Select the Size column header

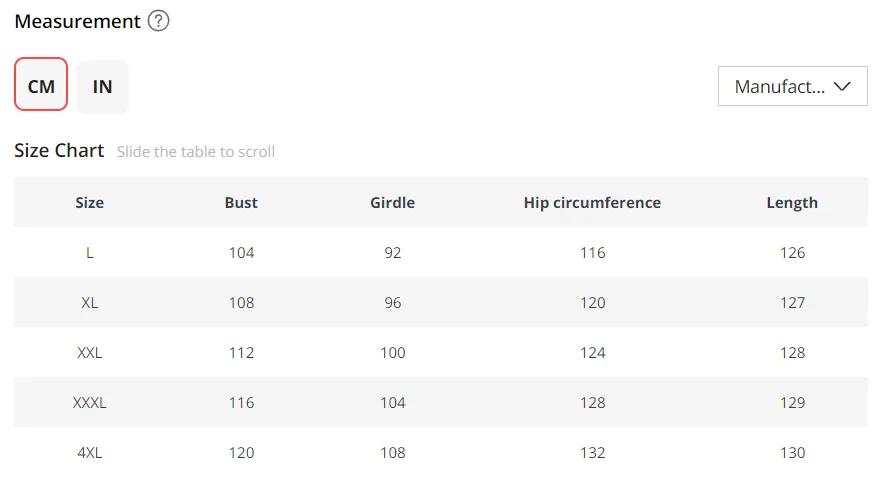click(x=89, y=202)
